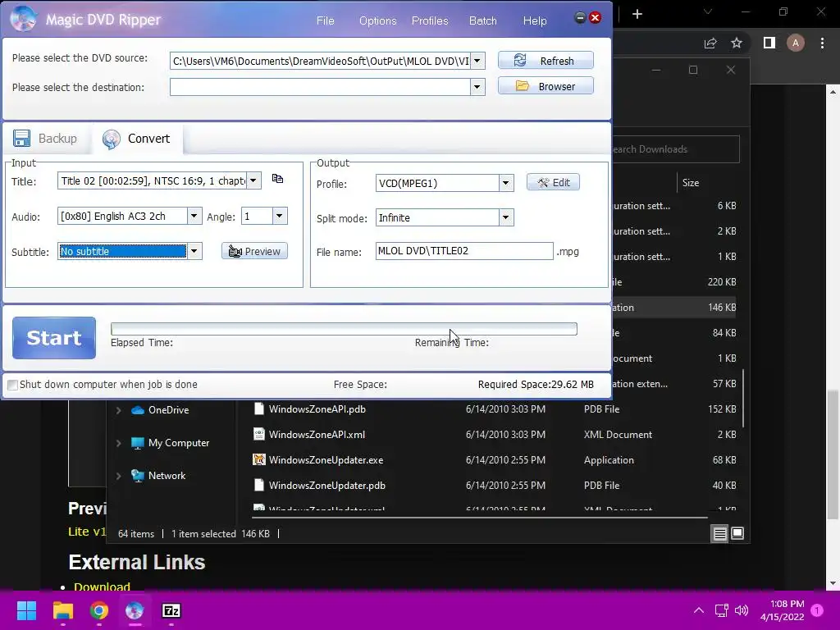Open a new Chrome tab
Screen dimensions: 840x630
pyautogui.click(x=637, y=14)
